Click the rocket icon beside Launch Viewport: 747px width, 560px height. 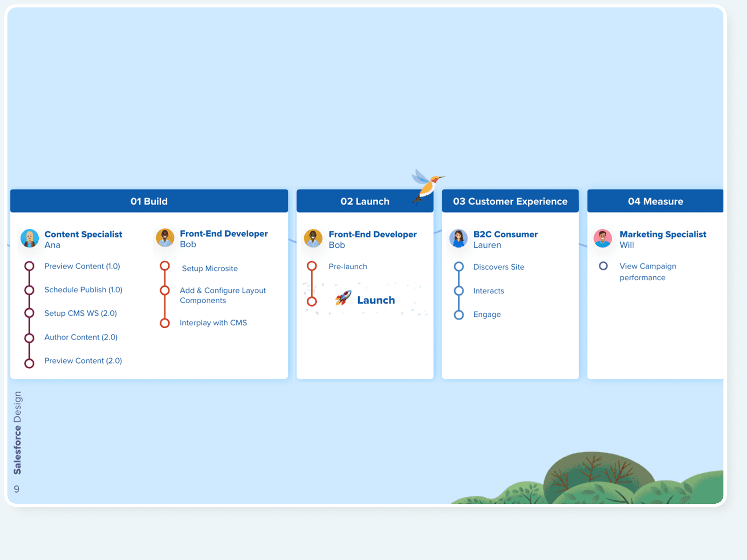point(343,298)
